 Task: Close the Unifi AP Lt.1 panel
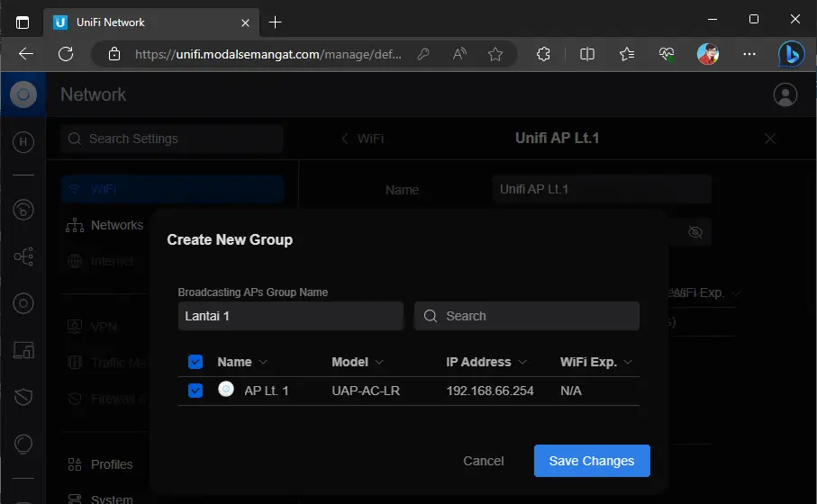click(769, 139)
